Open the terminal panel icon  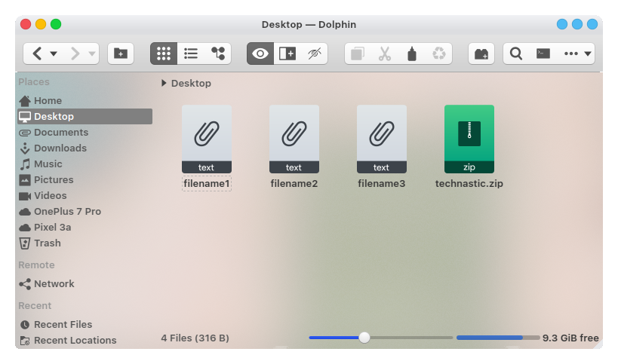(x=543, y=54)
